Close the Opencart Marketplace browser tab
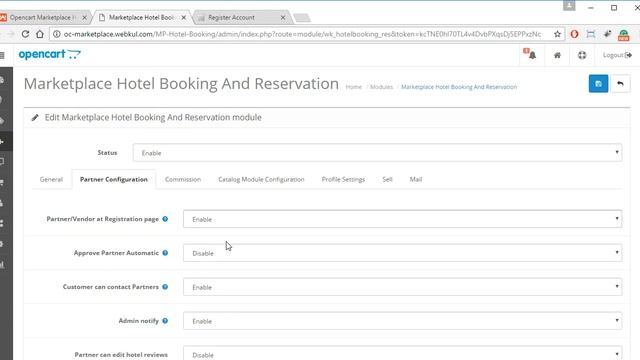Image resolution: width=640 pixels, height=360 pixels. pos(84,18)
